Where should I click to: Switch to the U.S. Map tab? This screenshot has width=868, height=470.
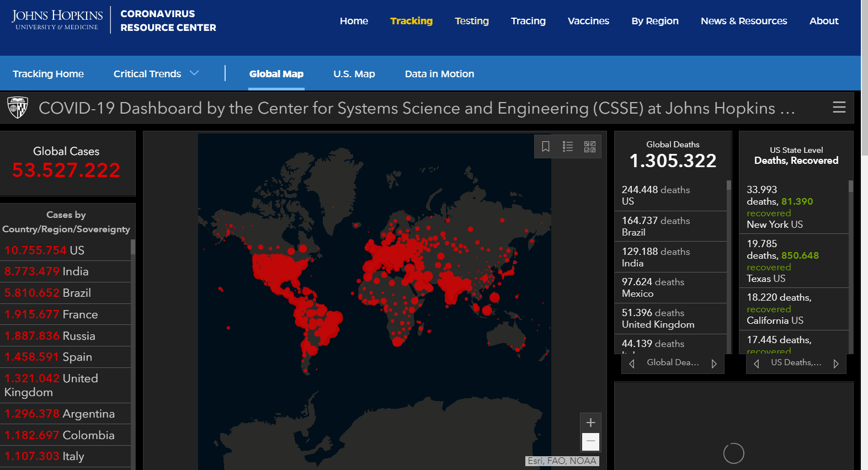[x=354, y=74]
